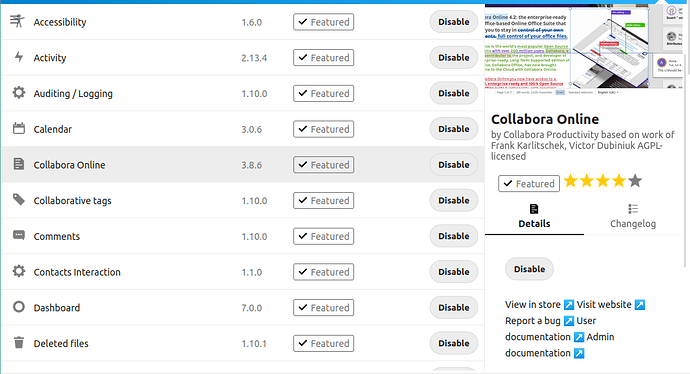690x374 pixels.
Task: Click external arrow icon after User documentation
Action: (x=579, y=337)
